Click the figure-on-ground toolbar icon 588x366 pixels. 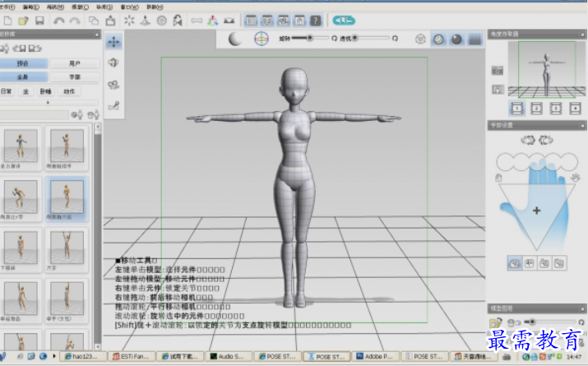pos(145,21)
